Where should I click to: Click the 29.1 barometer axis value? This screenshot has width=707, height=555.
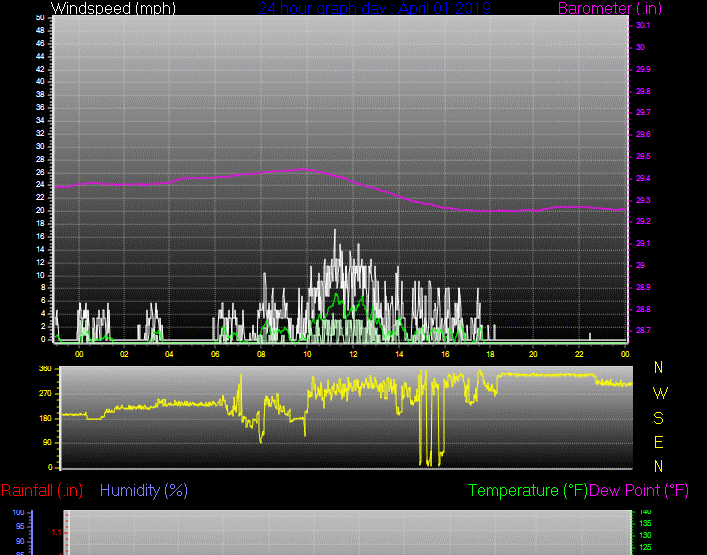pyautogui.click(x=643, y=243)
